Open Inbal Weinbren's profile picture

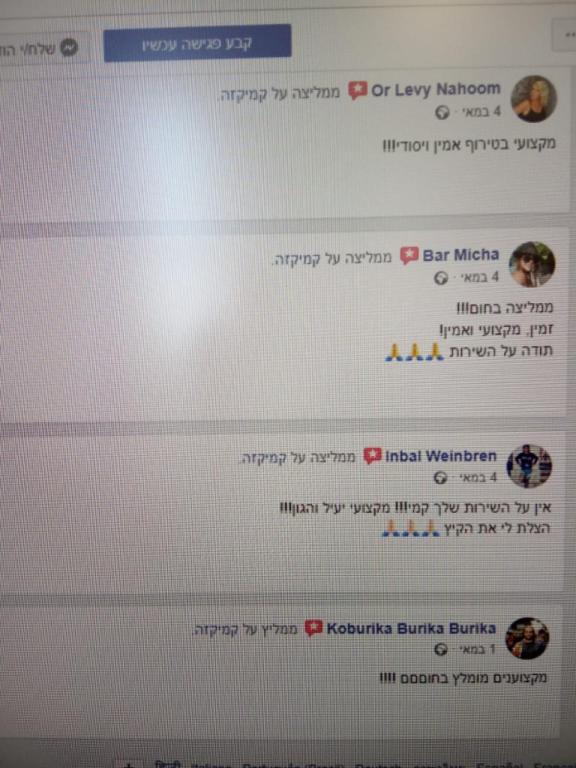(x=529, y=466)
